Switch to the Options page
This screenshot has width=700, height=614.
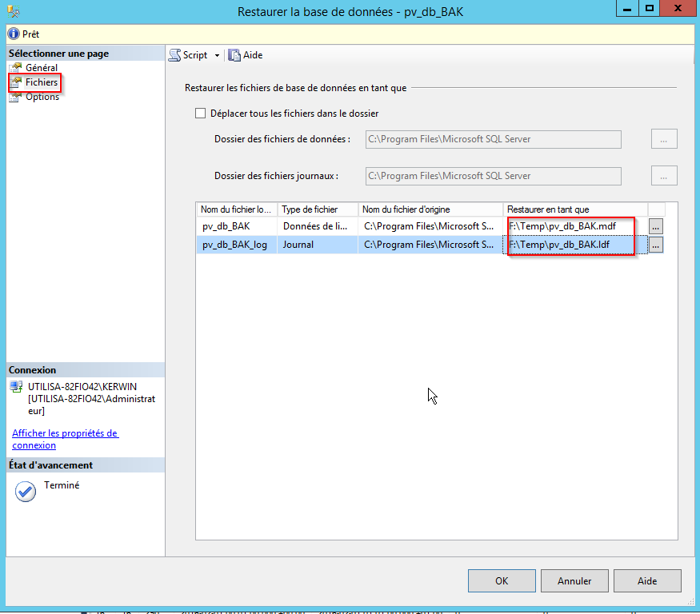[x=42, y=97]
